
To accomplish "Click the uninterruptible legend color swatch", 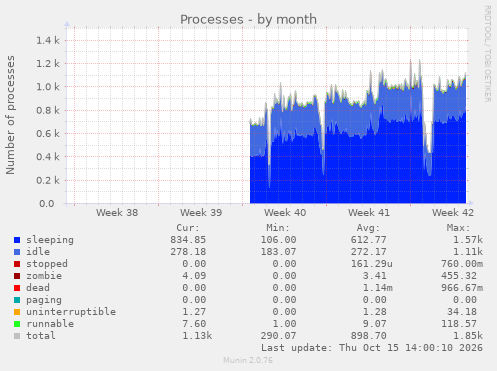I will [17, 312].
